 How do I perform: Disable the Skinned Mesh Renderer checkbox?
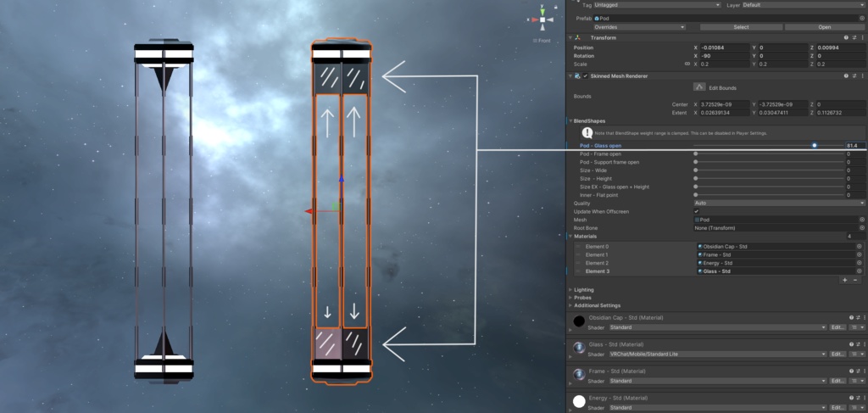pyautogui.click(x=586, y=75)
